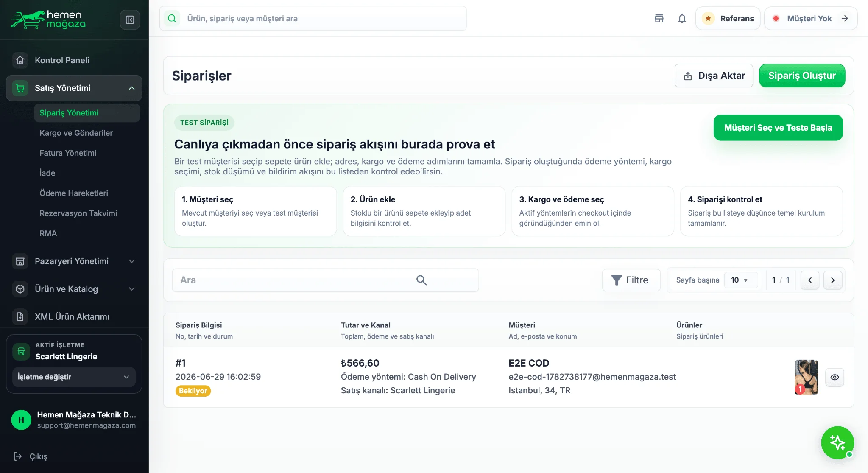This screenshot has width=868, height=473.
Task: Expand Pazaryeri Yönetimi chevron
Action: (132, 261)
